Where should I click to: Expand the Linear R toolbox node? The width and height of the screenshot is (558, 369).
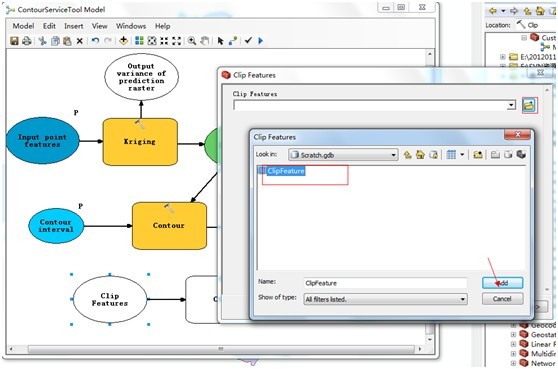point(513,344)
